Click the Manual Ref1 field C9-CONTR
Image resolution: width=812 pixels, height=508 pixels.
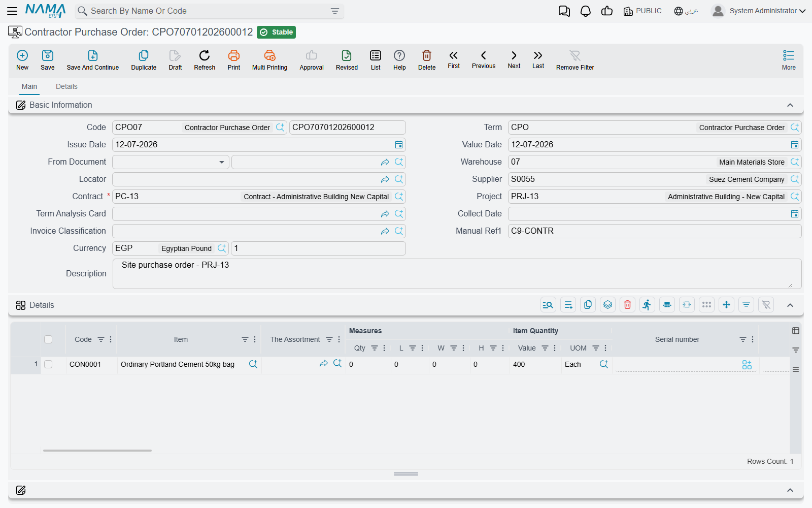click(655, 231)
